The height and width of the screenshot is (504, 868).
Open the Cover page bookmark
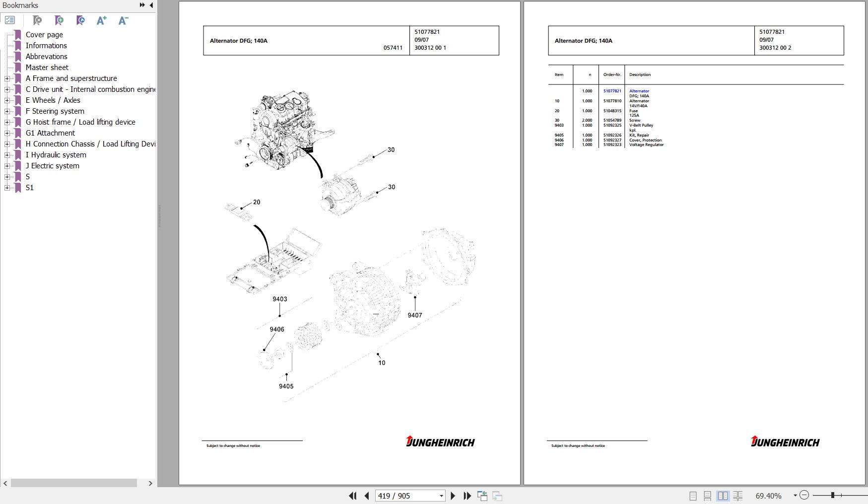coord(44,35)
